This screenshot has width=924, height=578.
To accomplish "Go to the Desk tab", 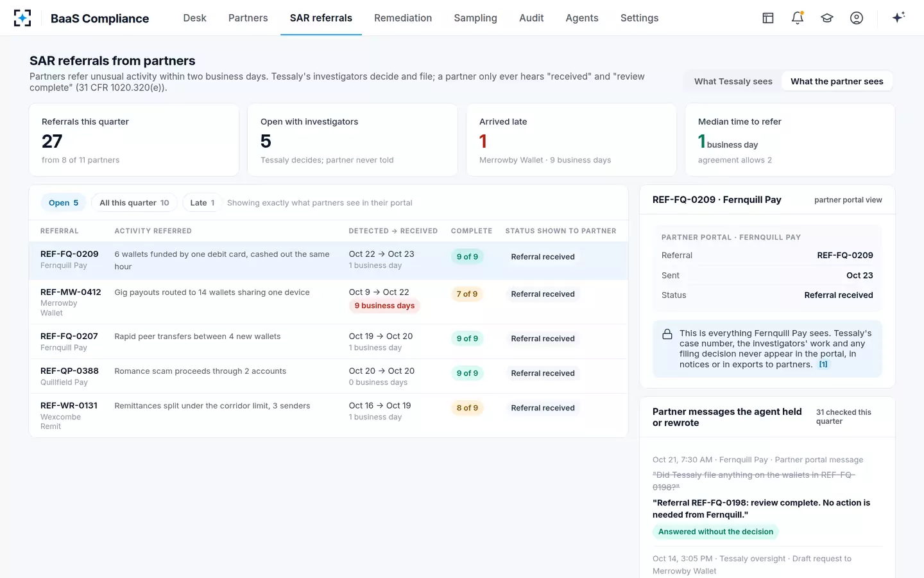I will pos(194,18).
